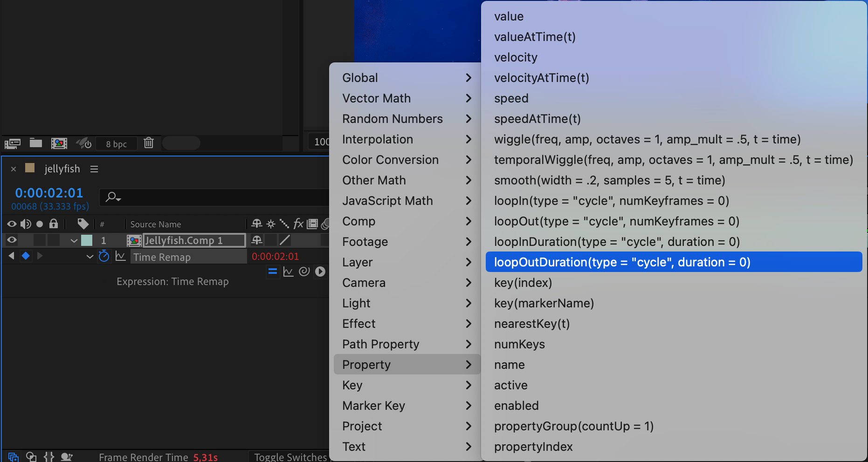Click the timeline layer search field
868x462 pixels.
[214, 197]
